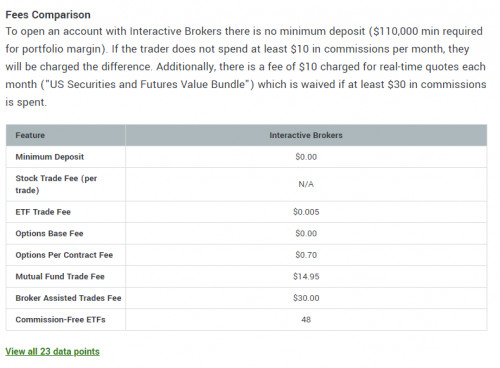Image resolution: width=500 pixels, height=368 pixels.
Task: Click the intro paragraph about Interactive Brokers
Action: tap(246, 67)
